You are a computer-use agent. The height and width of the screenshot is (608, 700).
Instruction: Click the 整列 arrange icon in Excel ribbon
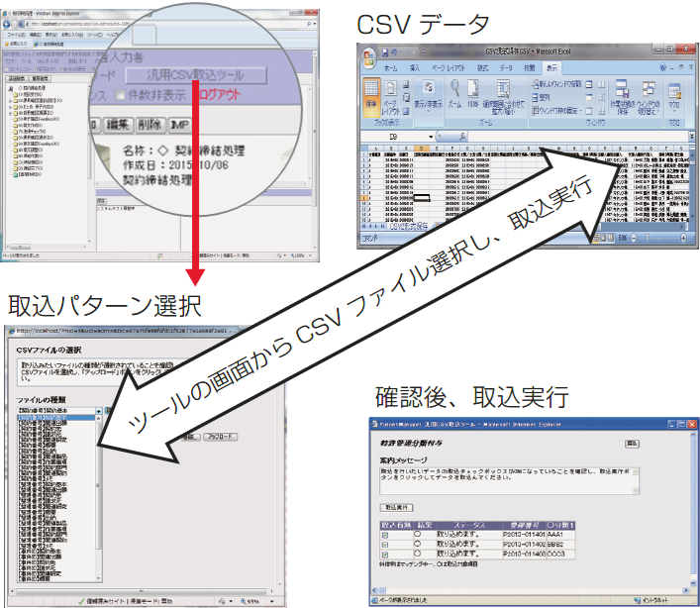click(541, 97)
